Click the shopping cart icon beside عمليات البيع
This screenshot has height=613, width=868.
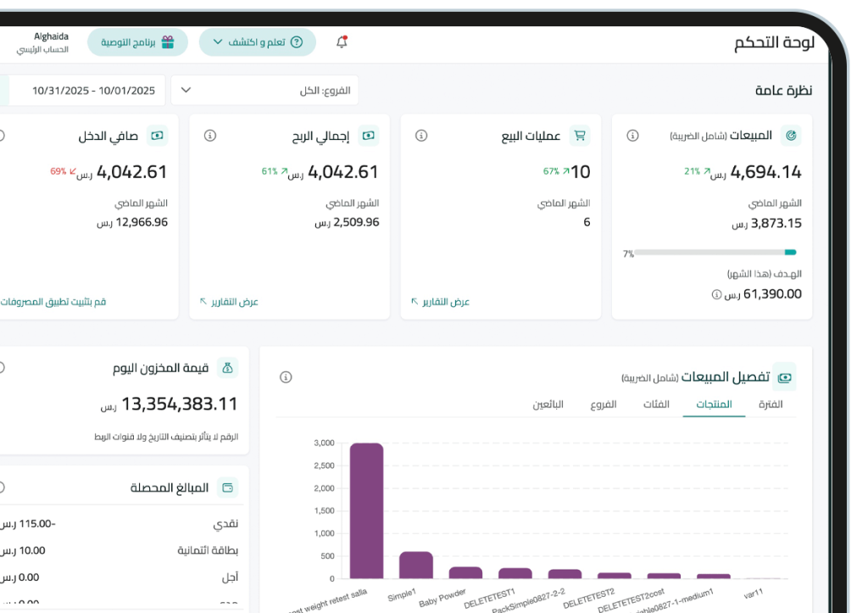[x=581, y=134]
